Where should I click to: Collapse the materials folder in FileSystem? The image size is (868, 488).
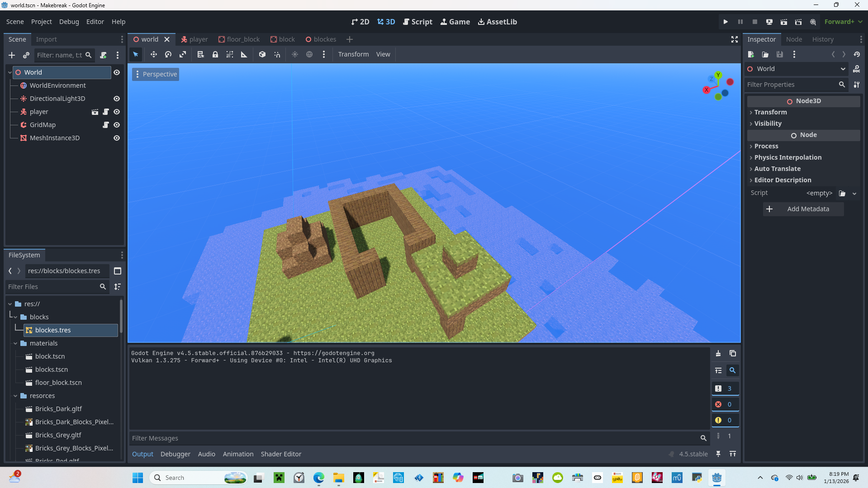pyautogui.click(x=15, y=343)
